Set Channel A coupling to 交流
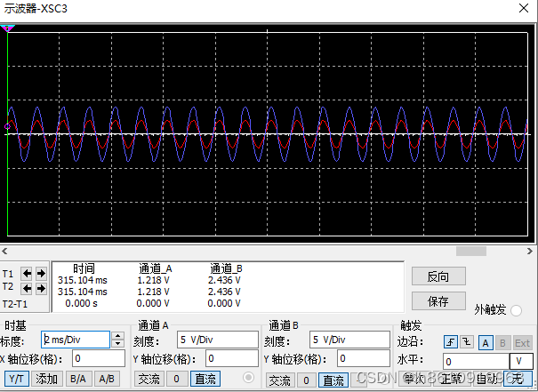This screenshot has height=392, width=538. [x=149, y=379]
